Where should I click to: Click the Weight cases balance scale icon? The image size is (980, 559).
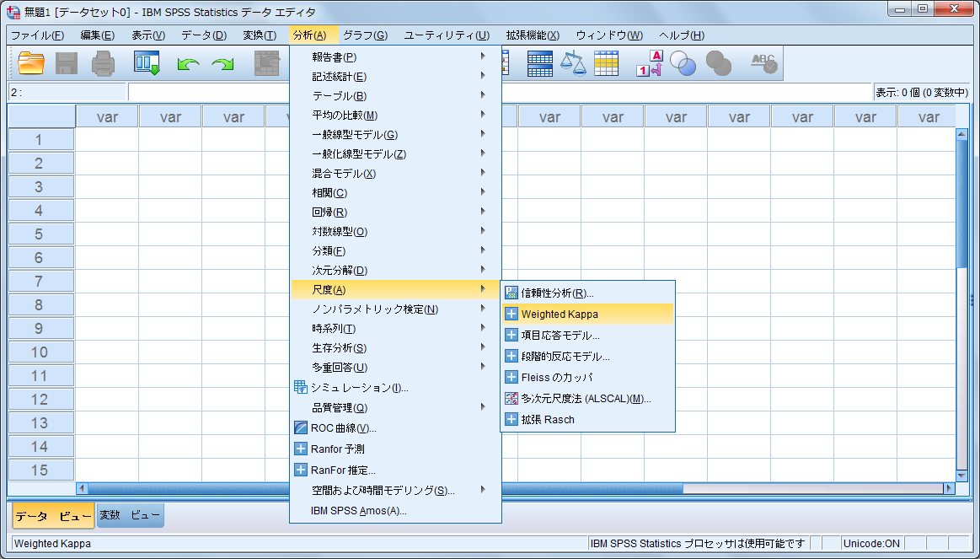pos(572,63)
